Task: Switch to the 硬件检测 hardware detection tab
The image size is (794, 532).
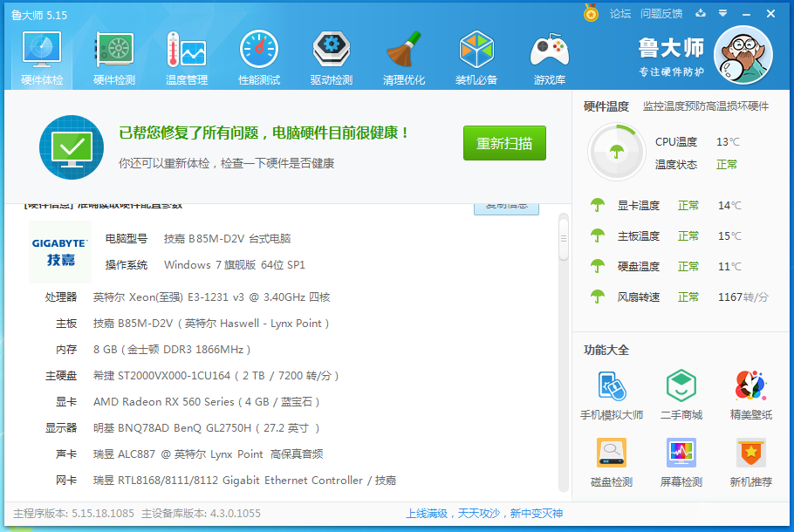Action: [x=114, y=58]
